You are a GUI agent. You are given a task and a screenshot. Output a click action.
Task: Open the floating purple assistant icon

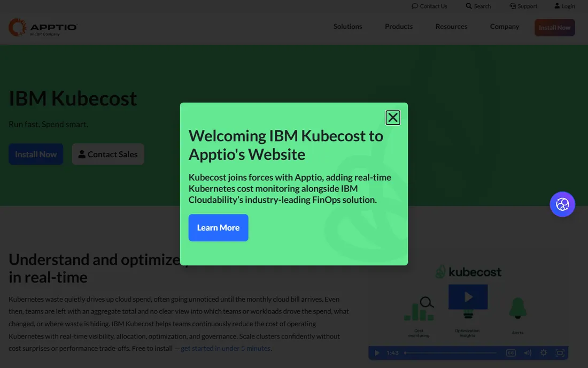562,204
